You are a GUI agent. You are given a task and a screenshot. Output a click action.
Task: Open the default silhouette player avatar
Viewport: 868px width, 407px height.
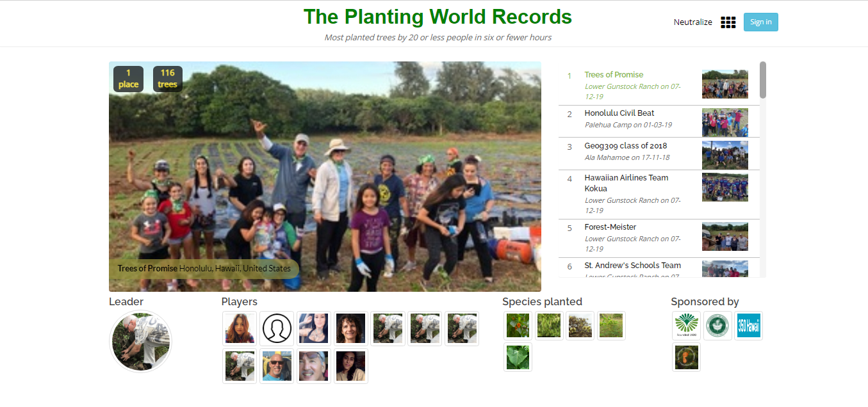click(277, 329)
